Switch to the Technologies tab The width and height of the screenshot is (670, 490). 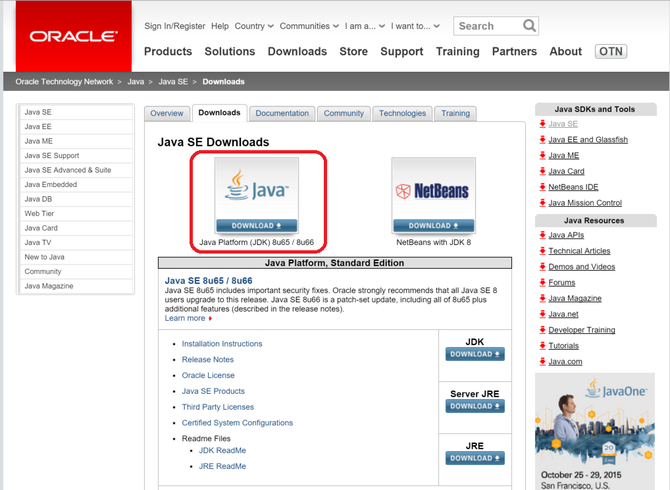click(x=402, y=113)
